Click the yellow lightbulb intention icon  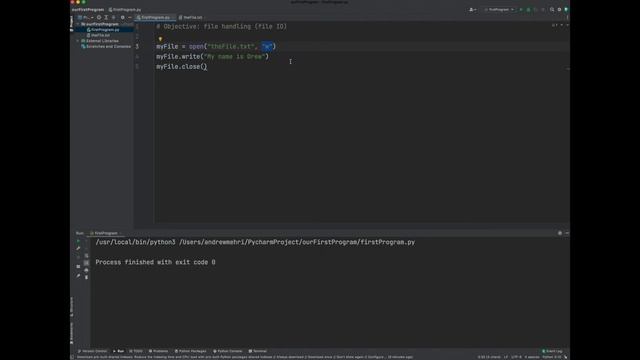[x=160, y=39]
